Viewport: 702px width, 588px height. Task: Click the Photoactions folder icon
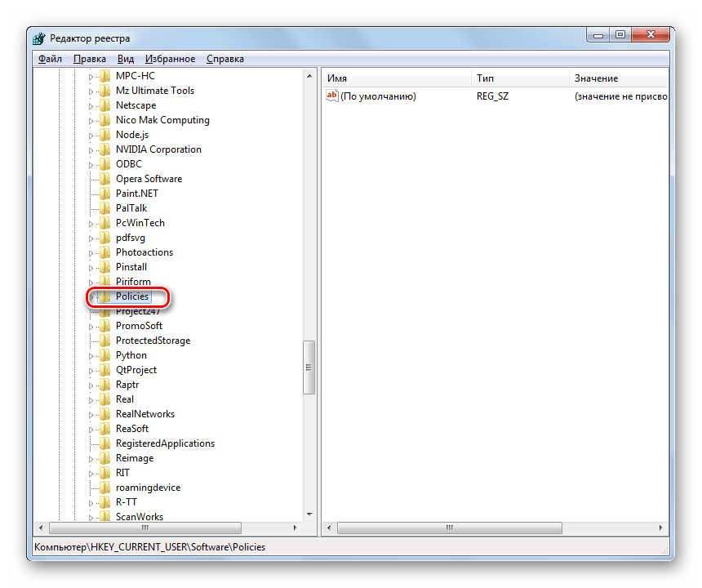coord(105,252)
